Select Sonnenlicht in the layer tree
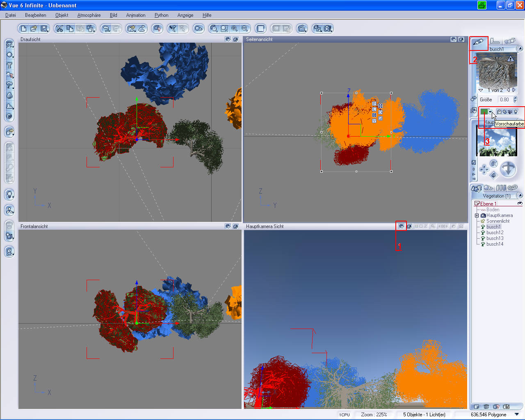This screenshot has width=525, height=420. pyautogui.click(x=498, y=221)
